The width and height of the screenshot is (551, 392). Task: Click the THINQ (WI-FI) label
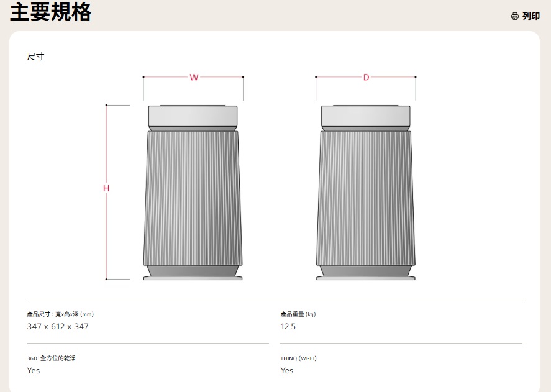299,358
